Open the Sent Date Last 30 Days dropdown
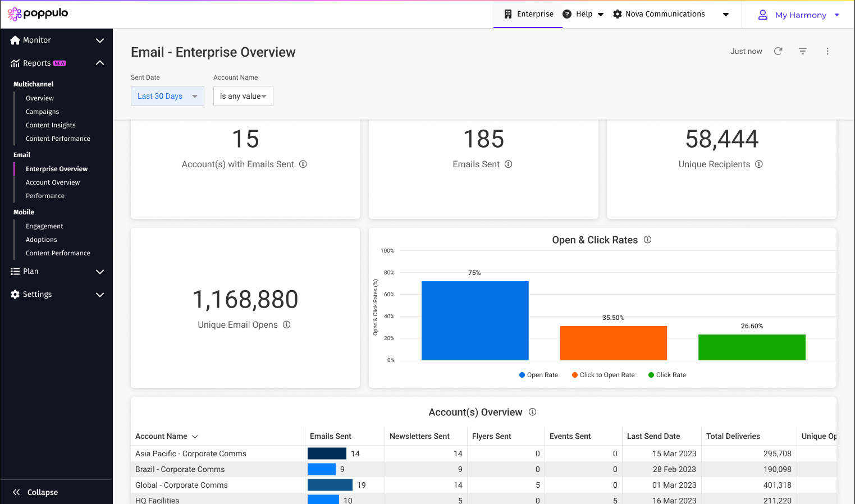The width and height of the screenshot is (855, 504). 167,96
